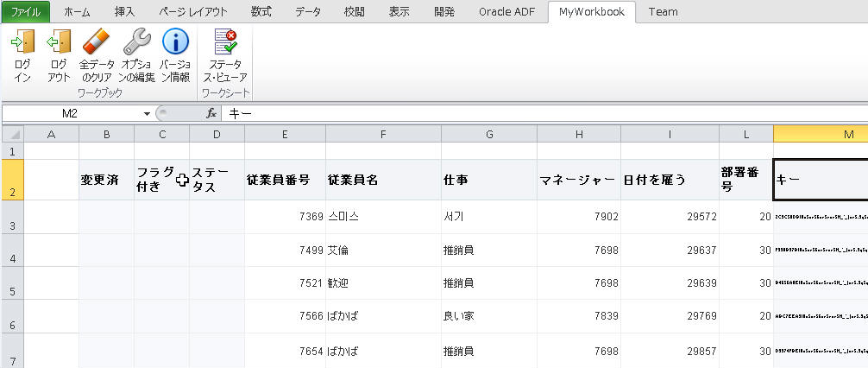Click hire date cell 29857
The image size is (868, 368).
tap(670, 350)
